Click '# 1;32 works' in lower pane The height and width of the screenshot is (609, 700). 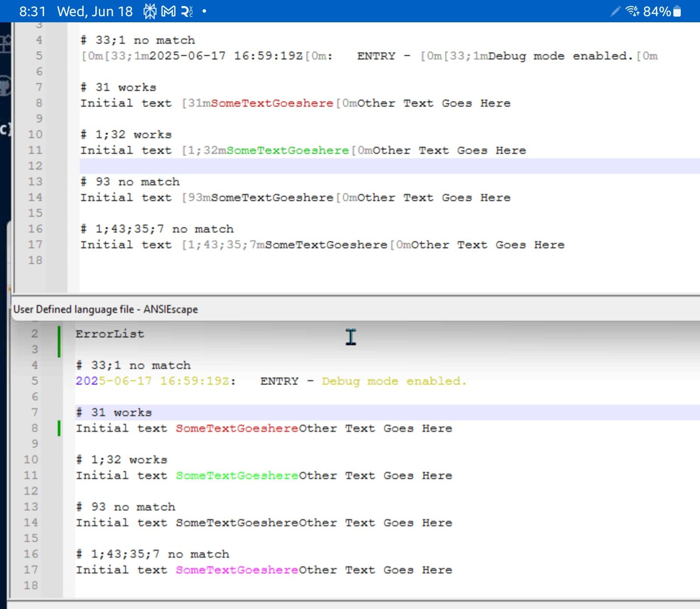point(122,460)
